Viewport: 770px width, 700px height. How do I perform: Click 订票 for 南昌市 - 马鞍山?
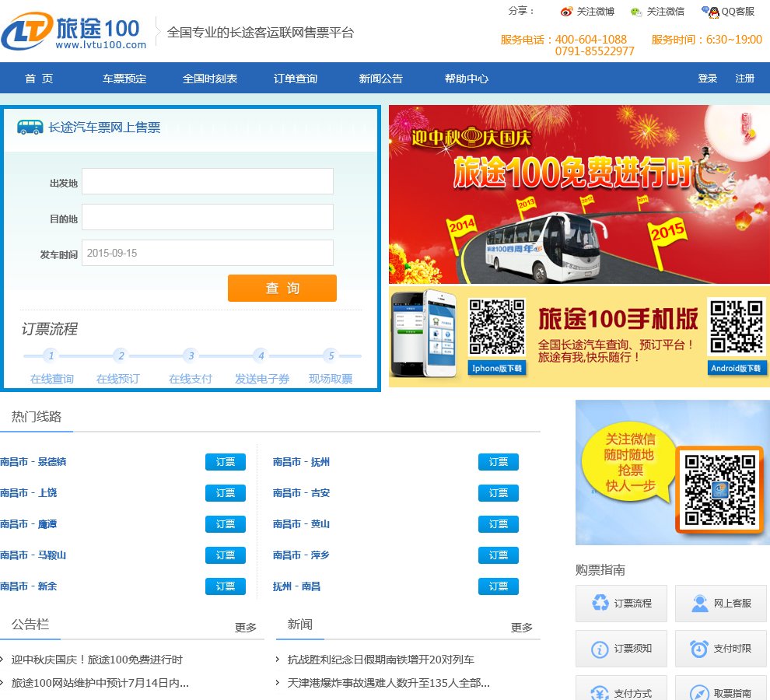click(x=226, y=555)
